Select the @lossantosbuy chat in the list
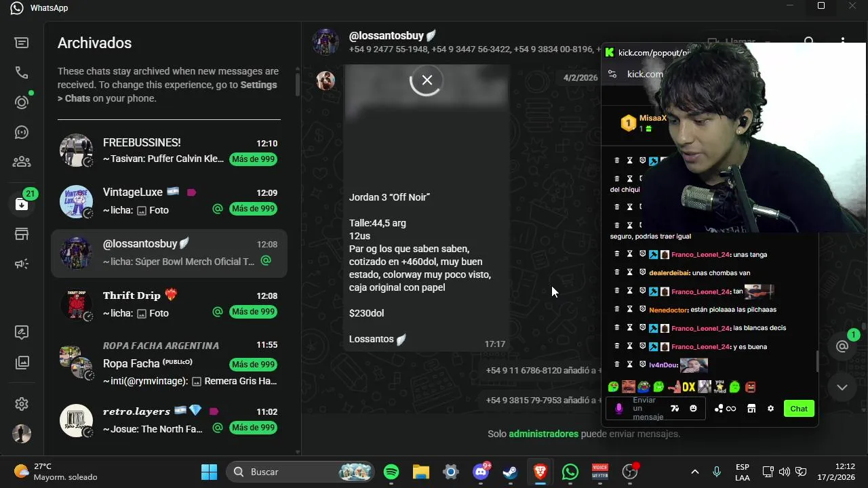Image resolution: width=868 pixels, height=488 pixels. [x=169, y=253]
